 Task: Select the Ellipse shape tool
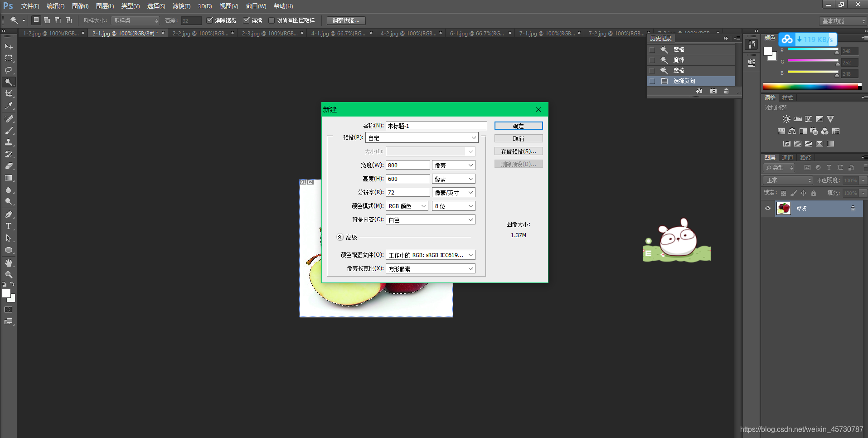(x=9, y=250)
